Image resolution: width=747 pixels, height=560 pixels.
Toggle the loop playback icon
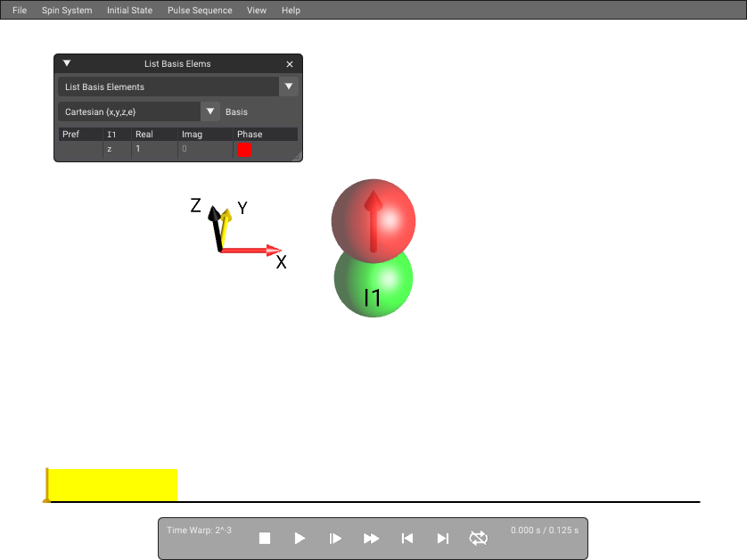(x=479, y=538)
